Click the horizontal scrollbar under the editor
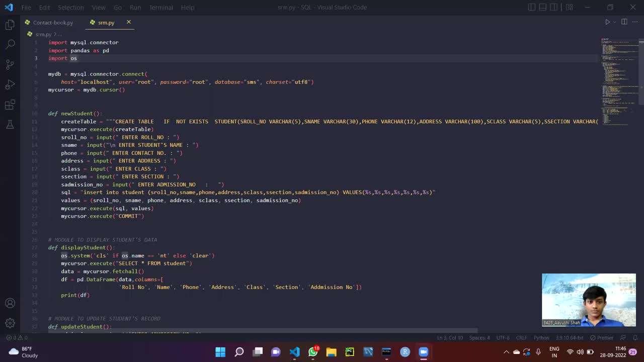Screen dimensions: 644x362 tap(263, 331)
